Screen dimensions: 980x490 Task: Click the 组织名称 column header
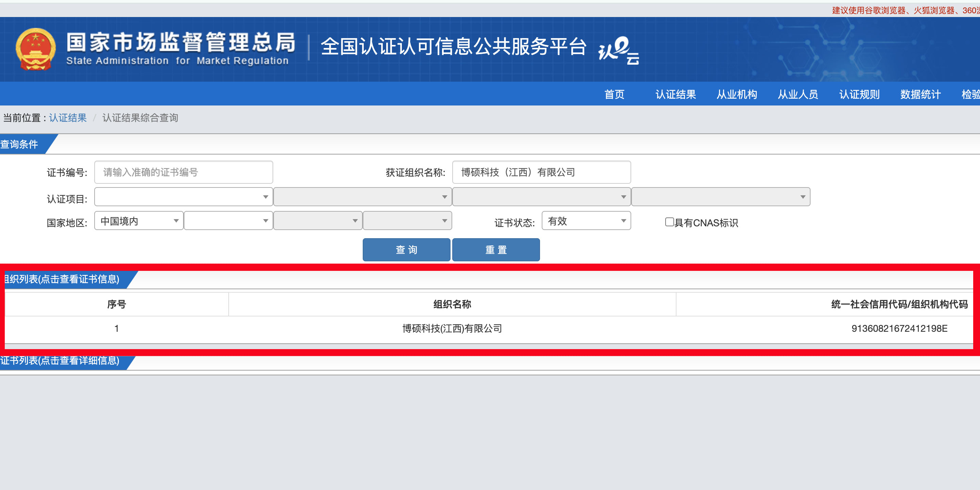click(452, 304)
